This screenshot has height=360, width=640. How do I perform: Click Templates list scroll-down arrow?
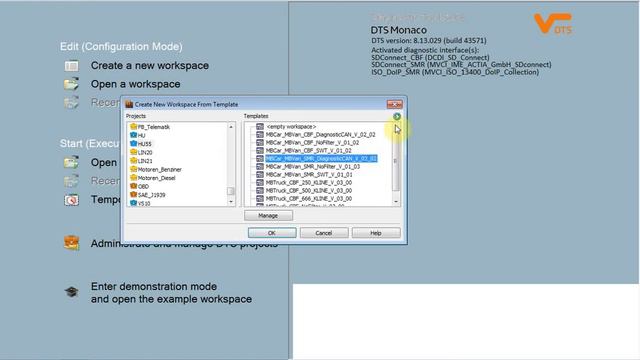(396, 202)
